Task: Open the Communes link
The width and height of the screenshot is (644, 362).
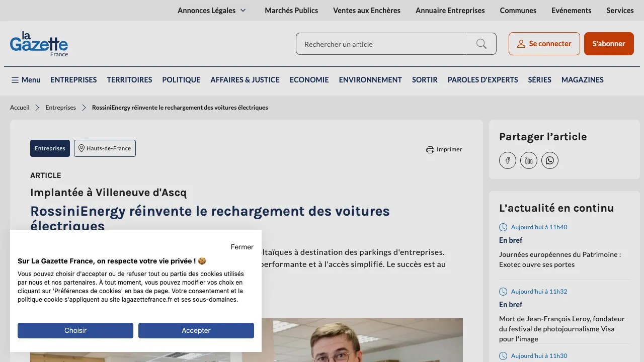Action: pyautogui.click(x=518, y=10)
